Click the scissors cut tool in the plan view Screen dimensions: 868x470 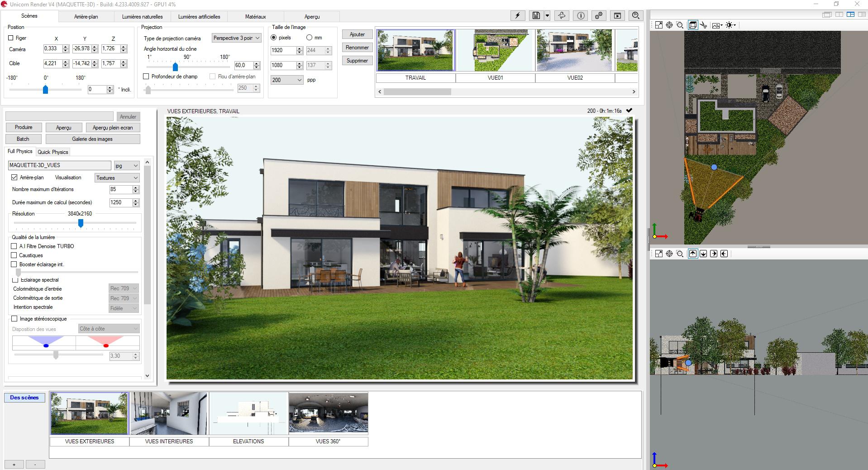pos(704,25)
